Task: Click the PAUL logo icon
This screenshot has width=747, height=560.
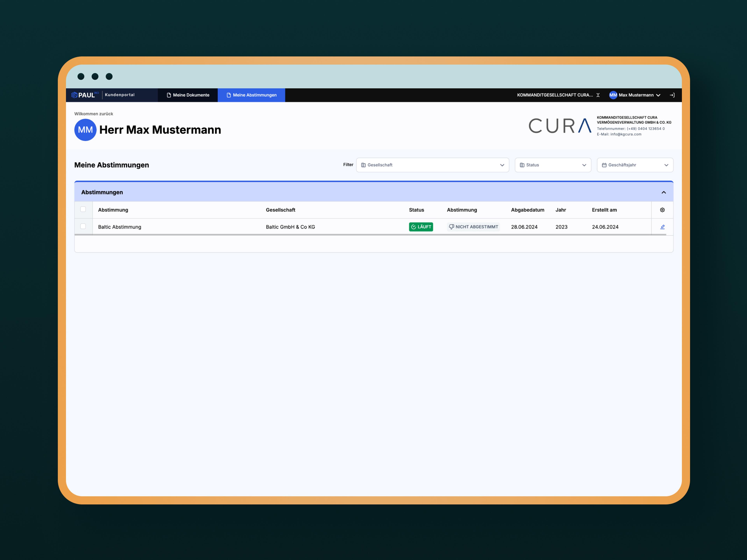Action: pyautogui.click(x=75, y=95)
